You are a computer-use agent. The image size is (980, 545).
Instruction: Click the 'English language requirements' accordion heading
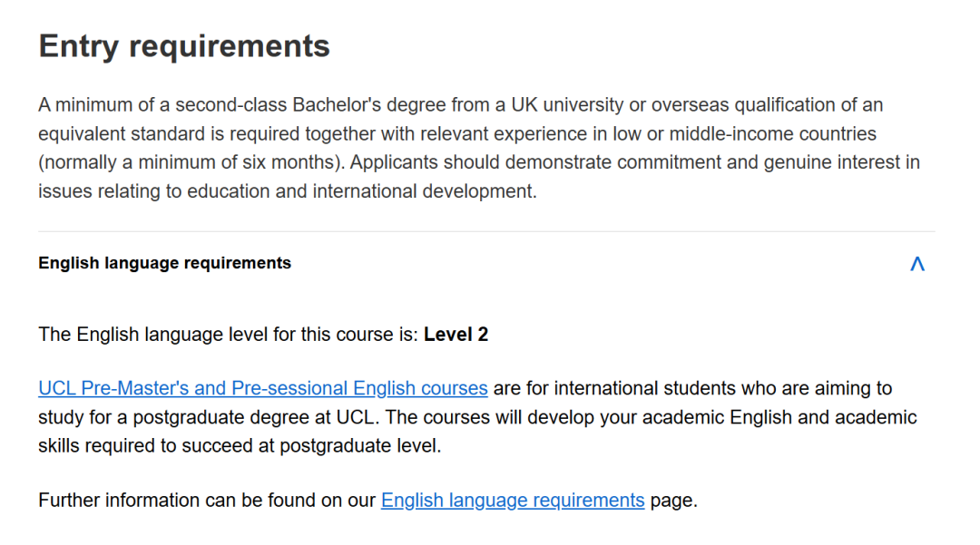point(164,263)
